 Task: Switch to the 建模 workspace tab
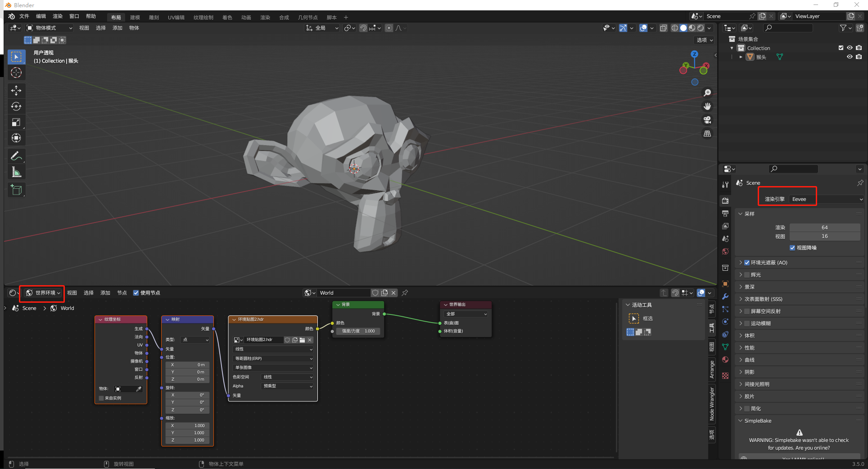pyautogui.click(x=135, y=18)
